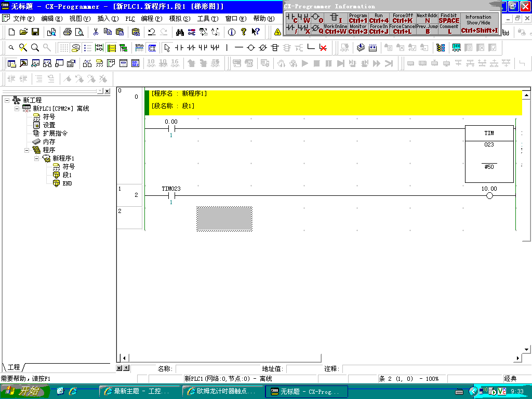Pick the new PLC instruction tool

pyautogui.click(x=275, y=48)
